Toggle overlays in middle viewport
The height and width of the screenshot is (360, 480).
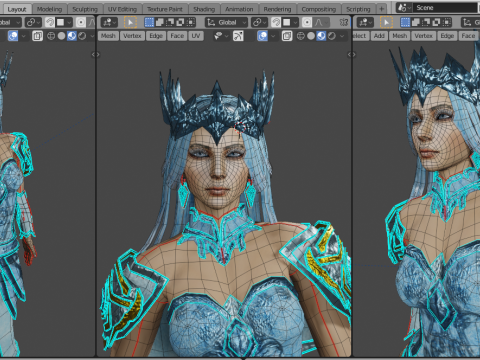point(263,36)
